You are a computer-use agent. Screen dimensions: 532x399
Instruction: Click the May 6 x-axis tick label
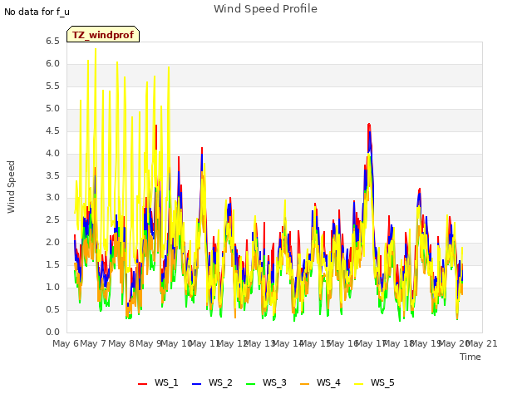[66, 343]
